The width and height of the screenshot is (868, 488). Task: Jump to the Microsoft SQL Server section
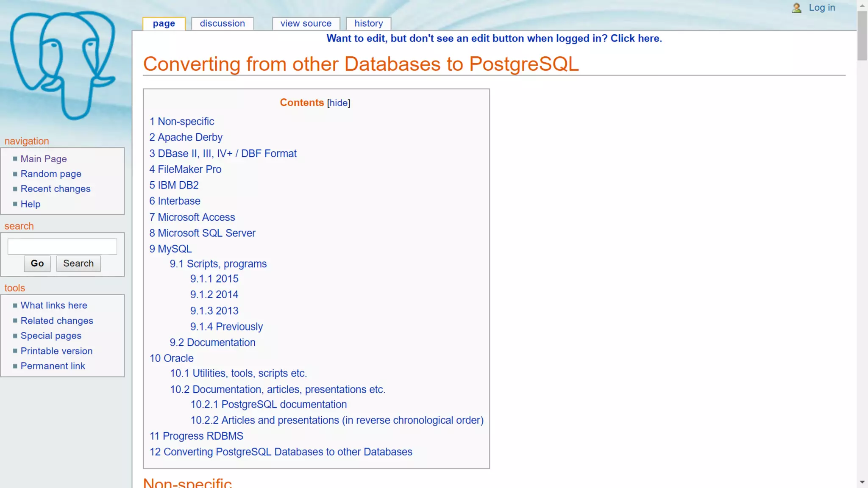pos(202,233)
